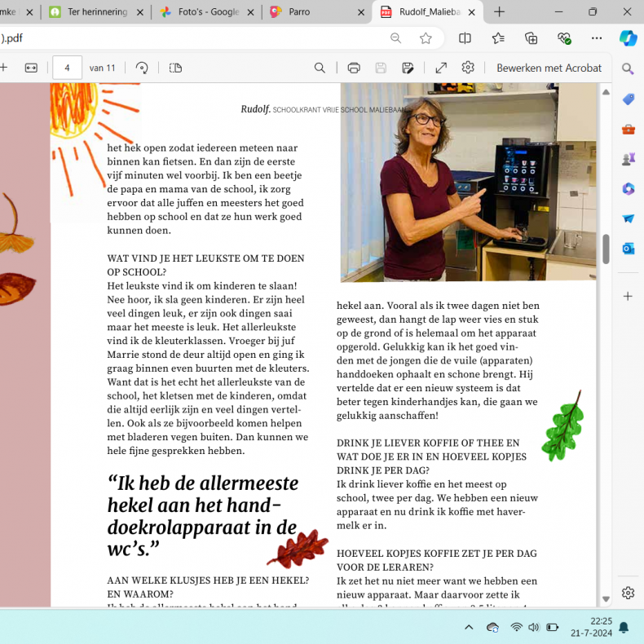The image size is (644, 644).
Task: Open Collections in browser toolbar
Action: [x=531, y=38]
